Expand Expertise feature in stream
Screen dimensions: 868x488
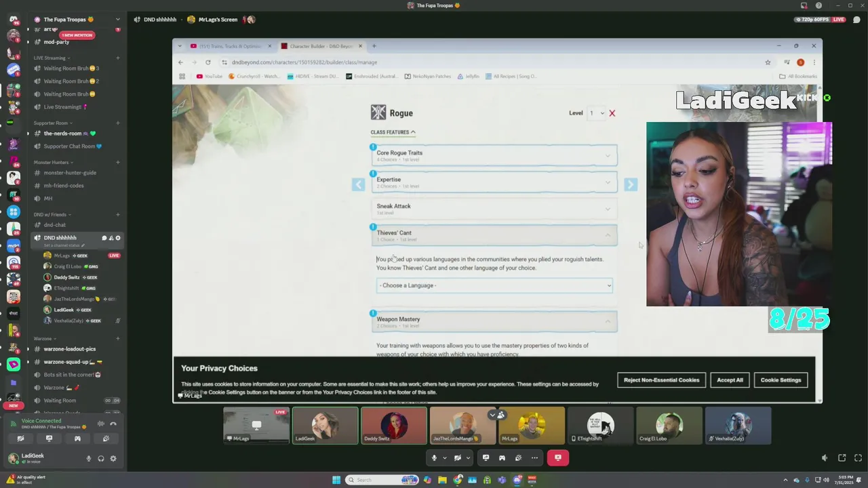click(494, 182)
